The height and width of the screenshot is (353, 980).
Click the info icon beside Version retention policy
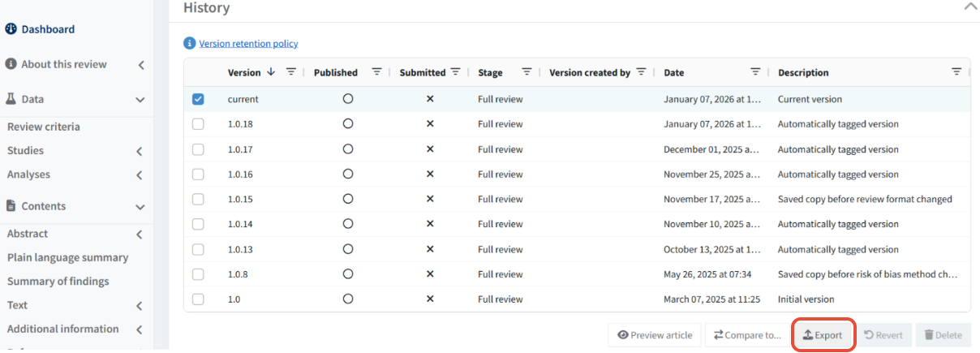(x=190, y=43)
